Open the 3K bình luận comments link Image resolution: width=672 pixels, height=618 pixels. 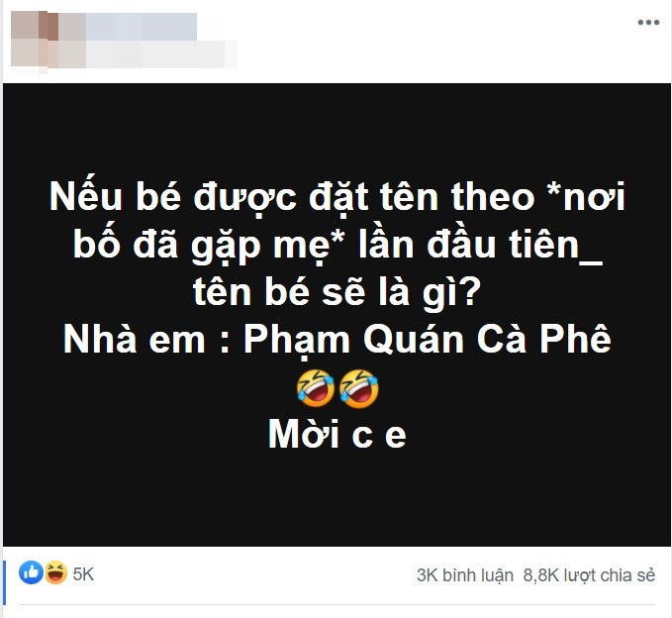click(464, 575)
